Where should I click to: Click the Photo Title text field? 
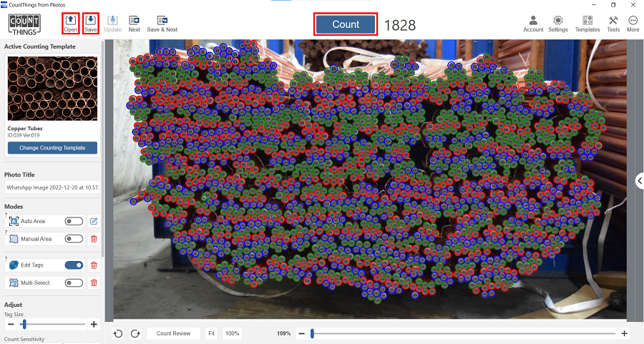[x=52, y=187]
